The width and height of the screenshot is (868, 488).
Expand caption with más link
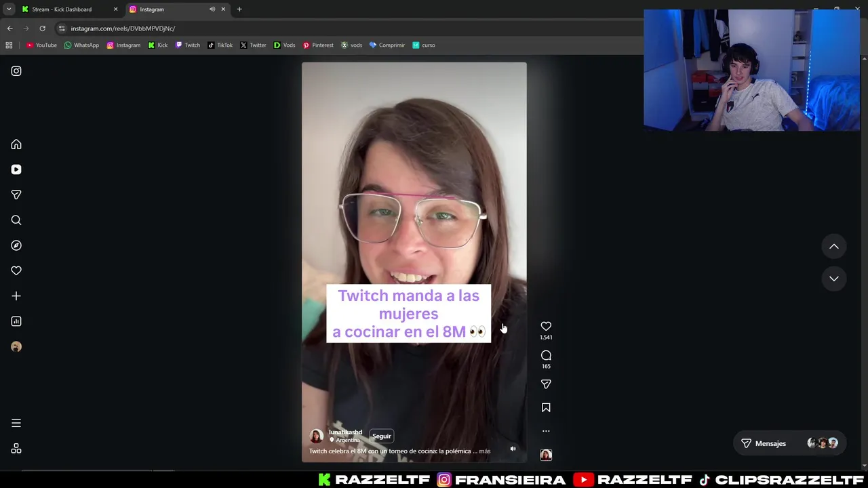click(485, 451)
